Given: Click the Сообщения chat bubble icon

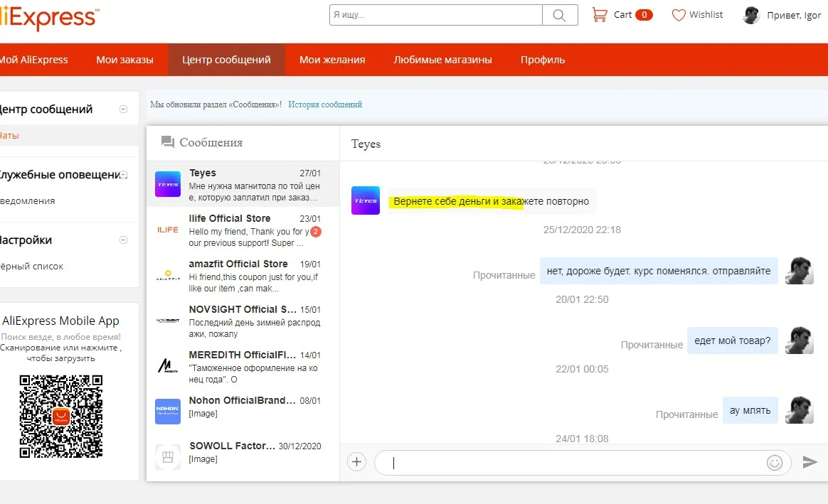Looking at the screenshot, I should [167, 142].
